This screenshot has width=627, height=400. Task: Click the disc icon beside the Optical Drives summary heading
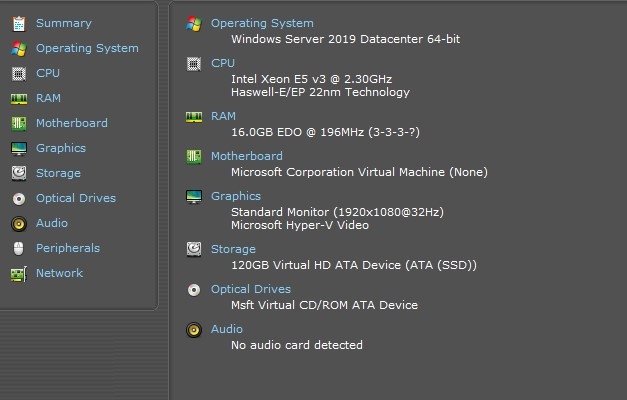pyautogui.click(x=194, y=289)
